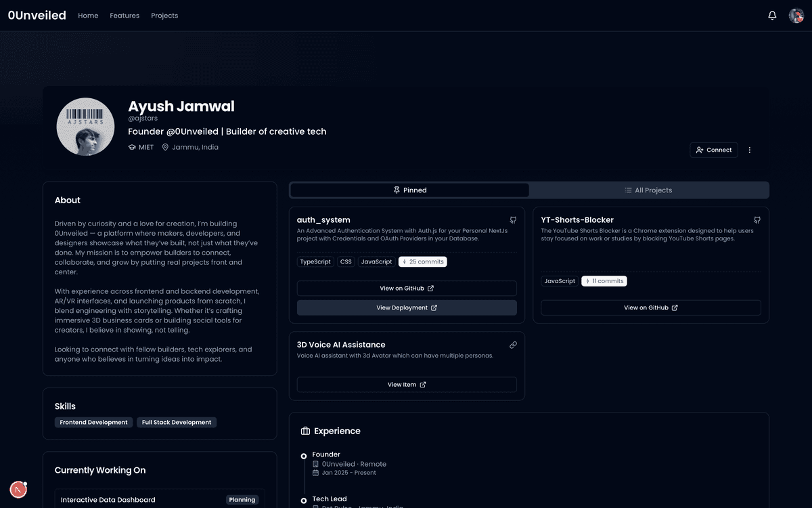The image size is (812, 508).
Task: Click Ayush Jamwal's profile picture
Action: (x=85, y=127)
